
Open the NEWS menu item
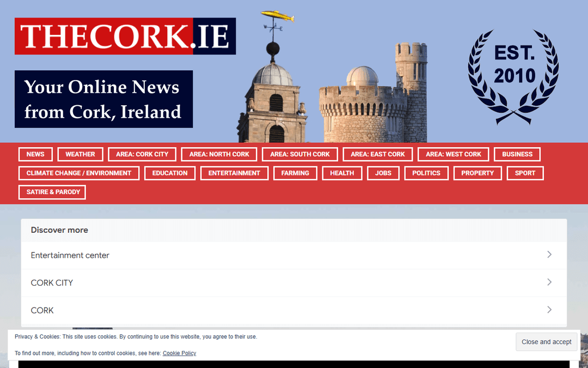(x=35, y=154)
